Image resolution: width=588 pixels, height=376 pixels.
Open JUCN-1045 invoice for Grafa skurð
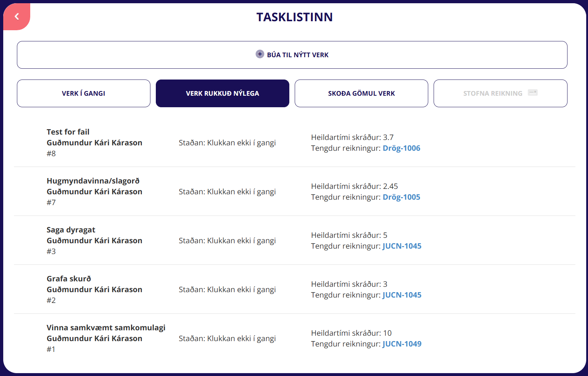402,295
